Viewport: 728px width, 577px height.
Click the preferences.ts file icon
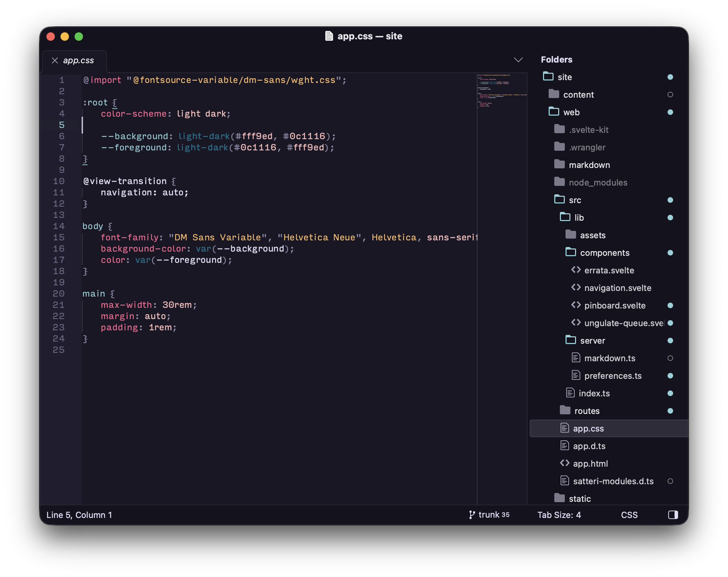(x=576, y=375)
